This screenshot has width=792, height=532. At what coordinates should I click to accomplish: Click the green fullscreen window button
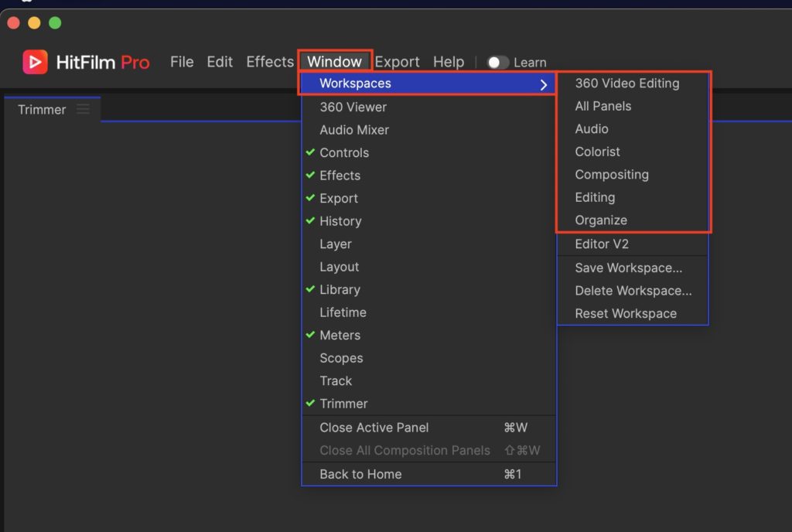click(55, 22)
